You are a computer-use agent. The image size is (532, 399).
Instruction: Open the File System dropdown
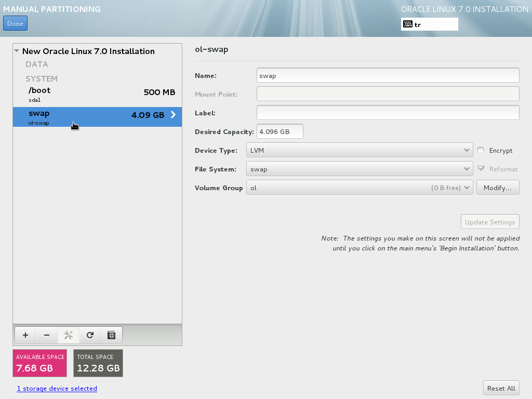360,169
